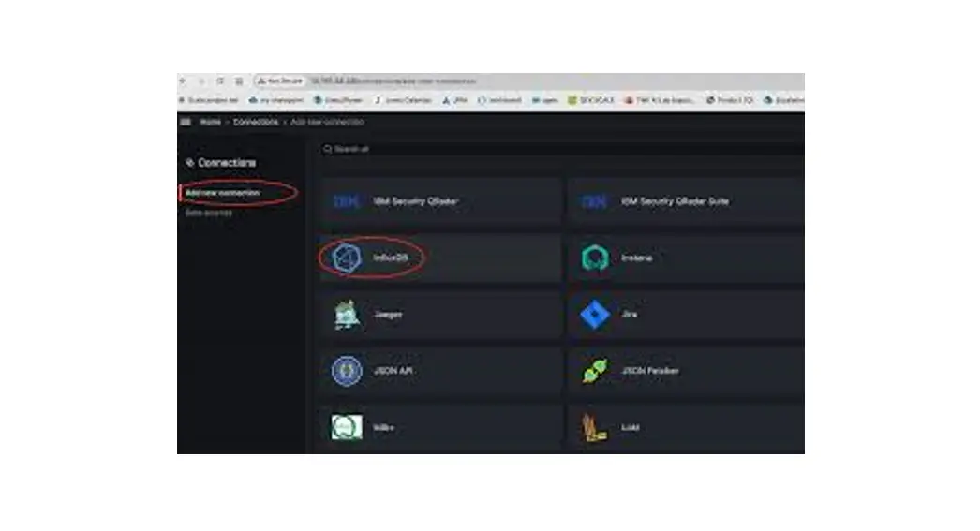980x531 pixels.
Task: Click the Connections sidebar heading
Action: pyautogui.click(x=227, y=162)
